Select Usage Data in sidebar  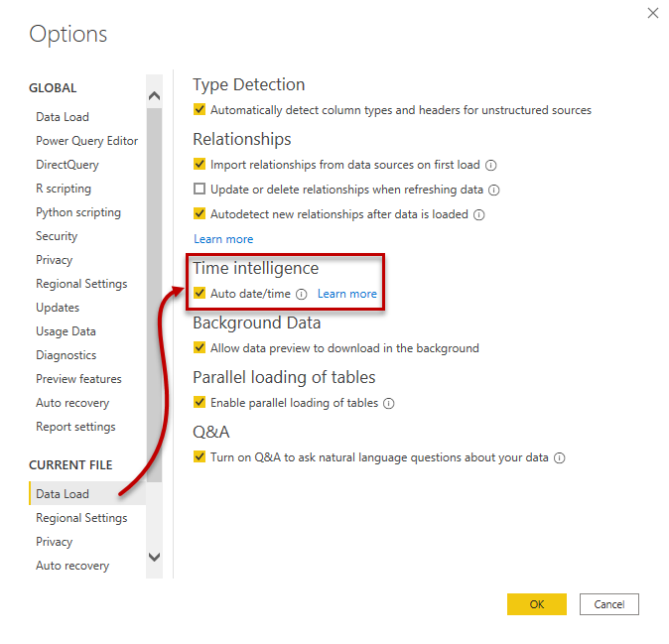tap(66, 331)
